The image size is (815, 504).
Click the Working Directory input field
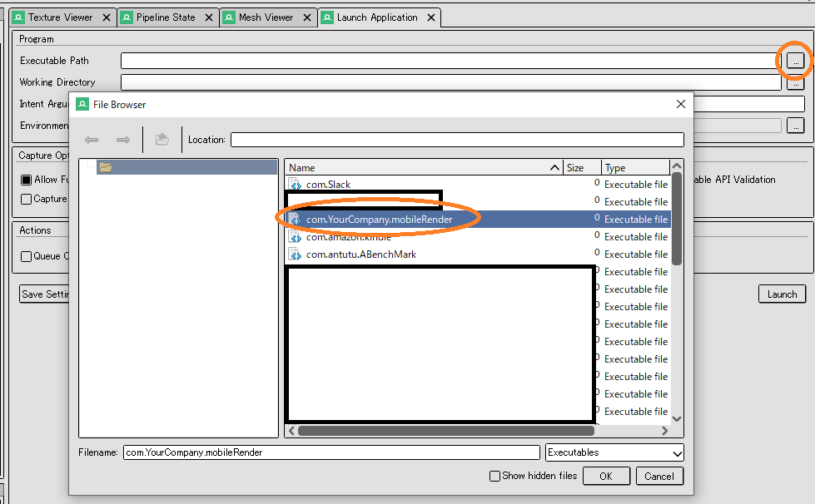(450, 82)
